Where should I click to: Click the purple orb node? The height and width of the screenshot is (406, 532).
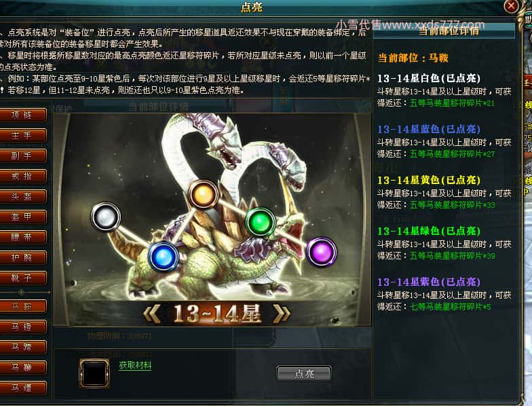[x=322, y=252]
